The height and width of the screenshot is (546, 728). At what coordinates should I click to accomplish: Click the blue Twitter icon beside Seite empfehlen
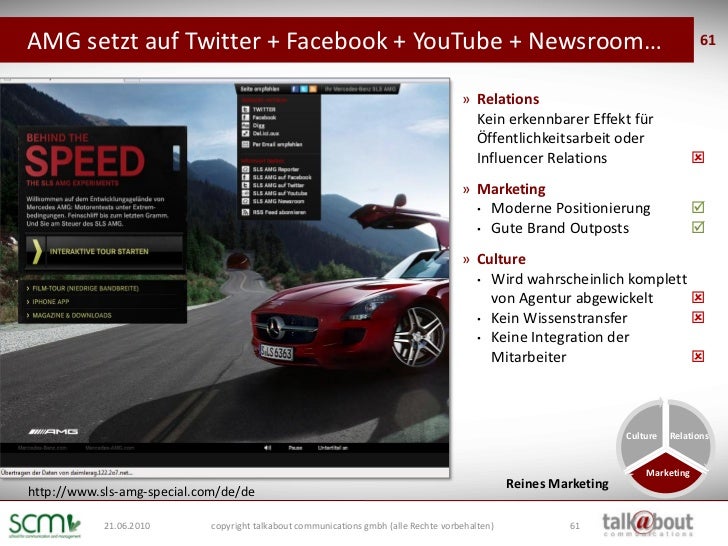click(x=304, y=89)
